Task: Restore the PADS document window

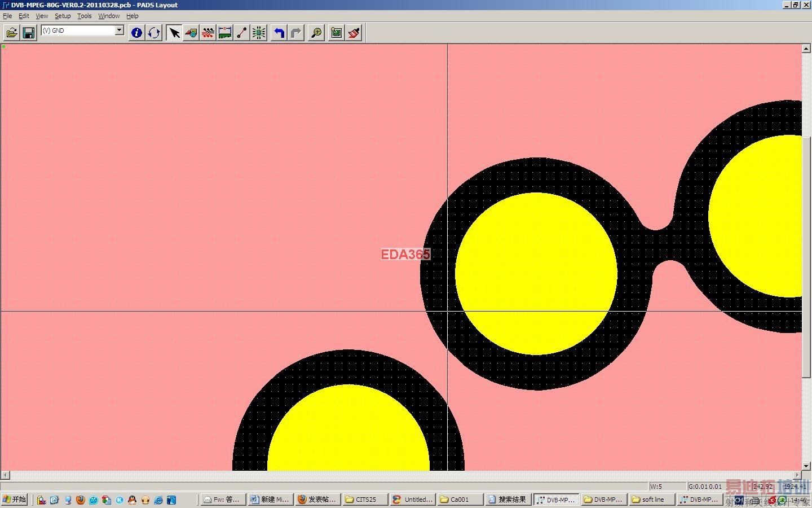Action: pyautogui.click(x=796, y=5)
